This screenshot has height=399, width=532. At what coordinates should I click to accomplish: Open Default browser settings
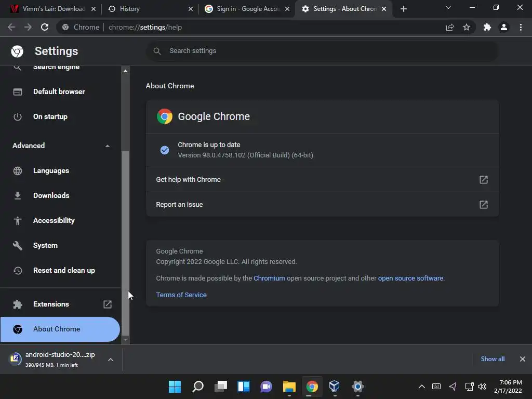pyautogui.click(x=60, y=91)
